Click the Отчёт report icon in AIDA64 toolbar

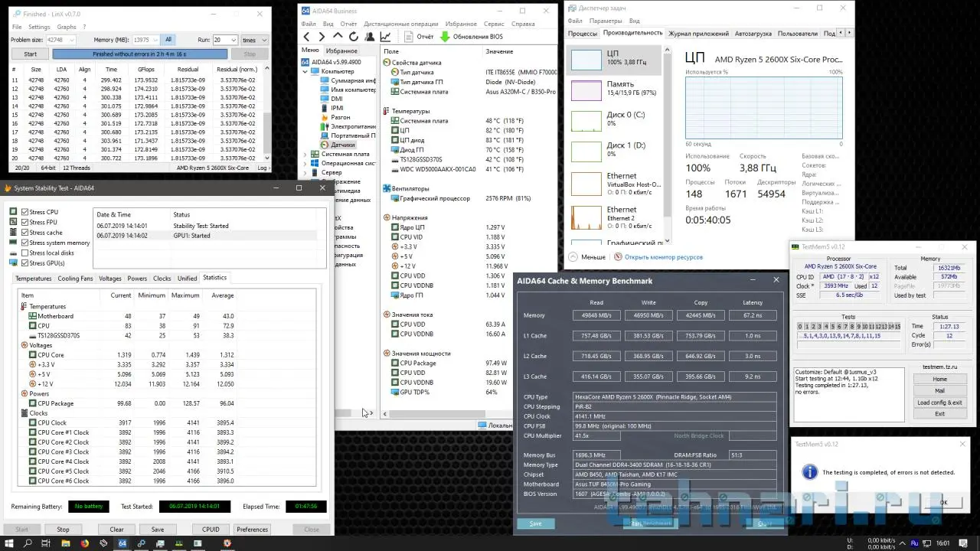pos(408,37)
